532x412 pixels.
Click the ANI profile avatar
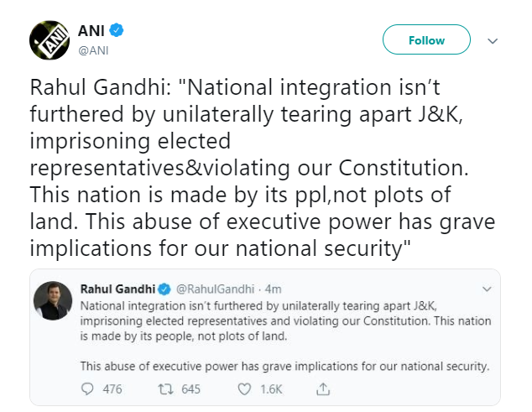point(50,39)
